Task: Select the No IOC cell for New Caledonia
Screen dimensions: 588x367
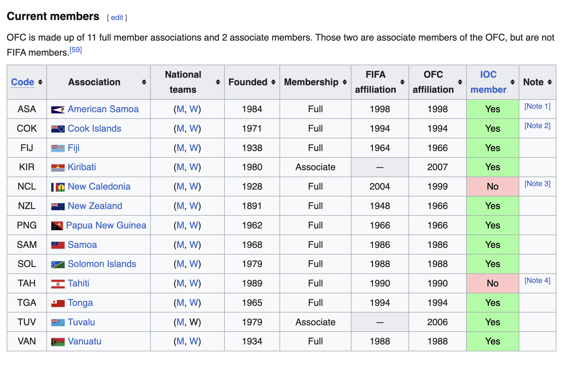Action: pyautogui.click(x=493, y=187)
